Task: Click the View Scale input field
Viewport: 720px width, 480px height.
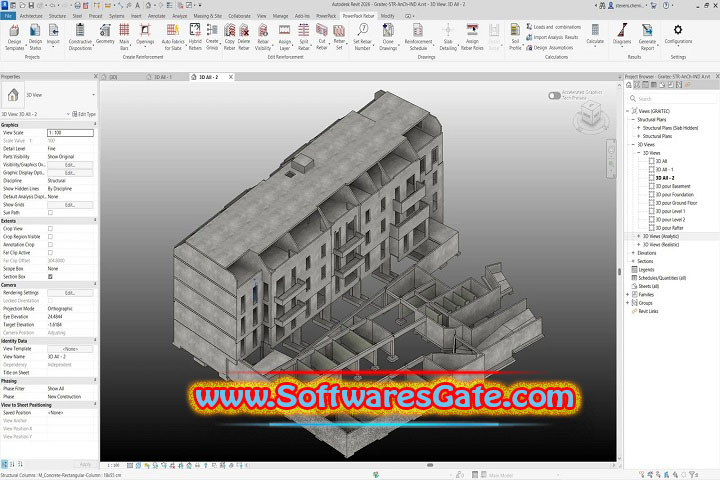Action: pos(70,133)
